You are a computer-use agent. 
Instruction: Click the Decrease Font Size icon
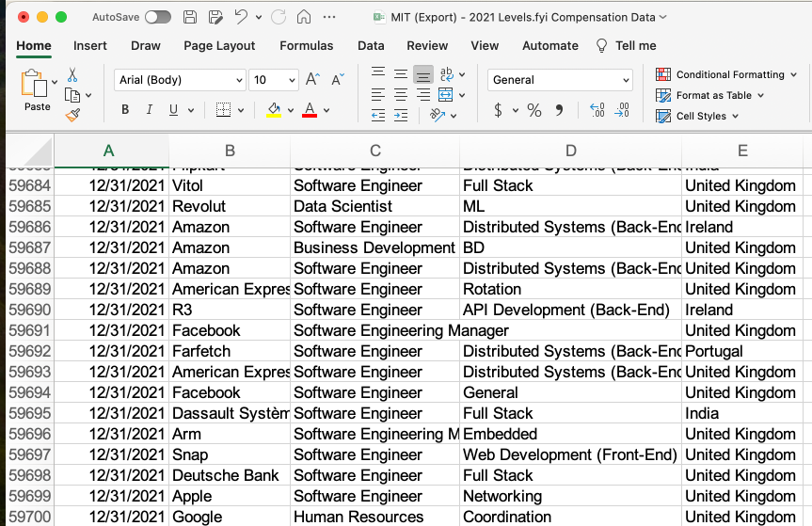pyautogui.click(x=338, y=79)
